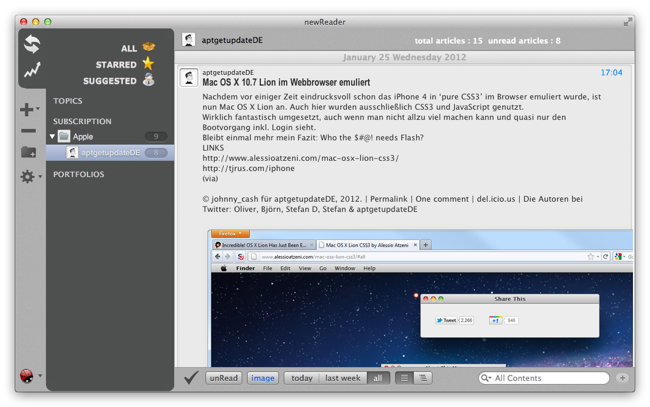Click the del.icio.us link
The width and height of the screenshot is (650, 407).
pyautogui.click(x=496, y=199)
